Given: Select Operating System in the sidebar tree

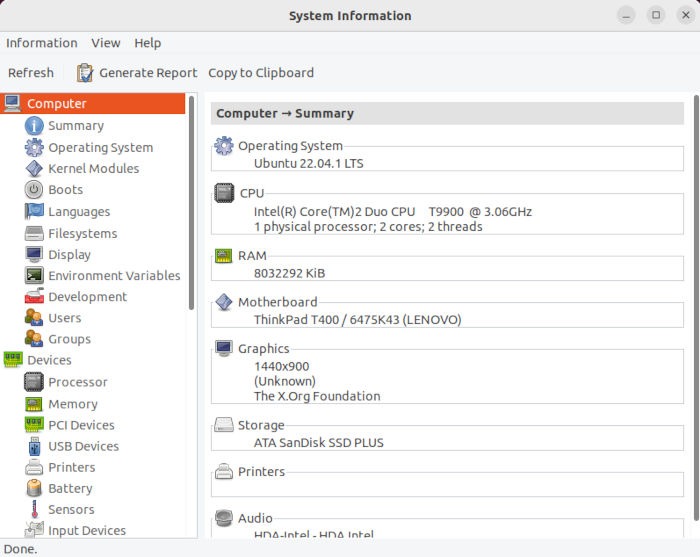Looking at the screenshot, I should tap(100, 147).
